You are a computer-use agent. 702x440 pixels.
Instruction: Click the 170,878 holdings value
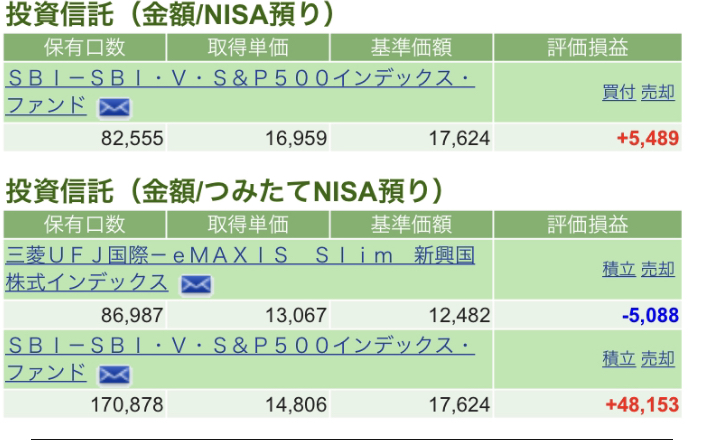click(127, 405)
